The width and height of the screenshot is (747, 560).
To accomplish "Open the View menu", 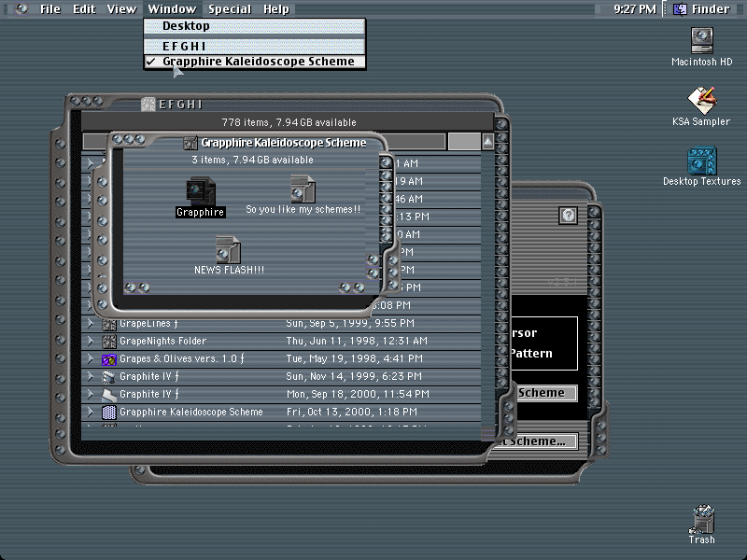I will [121, 9].
